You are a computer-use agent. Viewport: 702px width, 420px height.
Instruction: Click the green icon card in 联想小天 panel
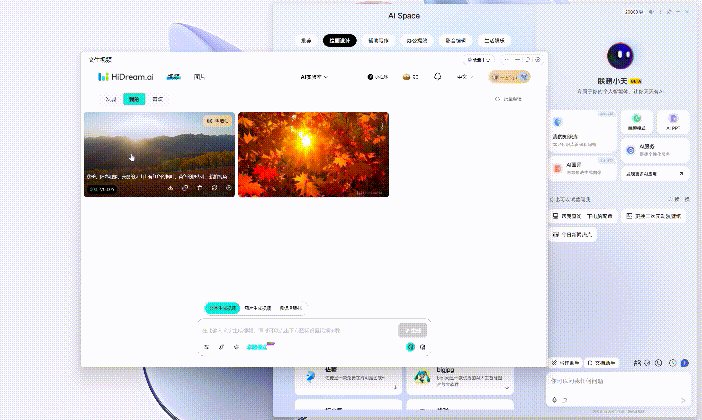[x=637, y=122]
